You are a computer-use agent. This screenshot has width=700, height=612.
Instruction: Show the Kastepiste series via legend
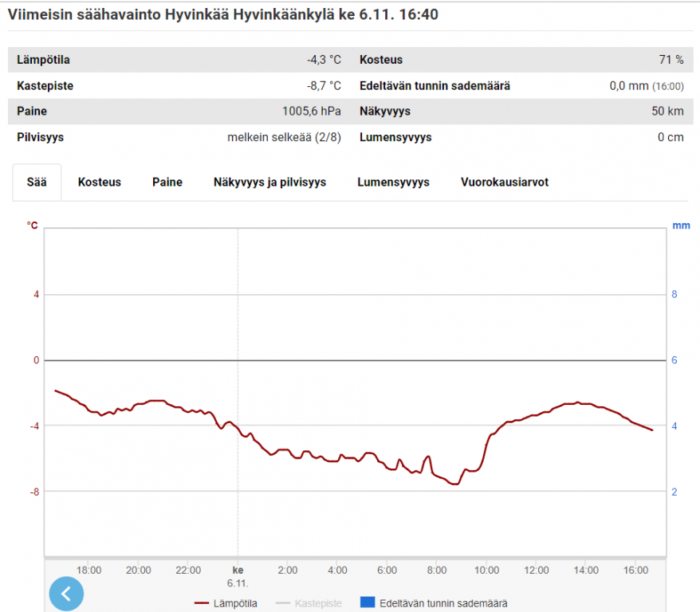309,603
